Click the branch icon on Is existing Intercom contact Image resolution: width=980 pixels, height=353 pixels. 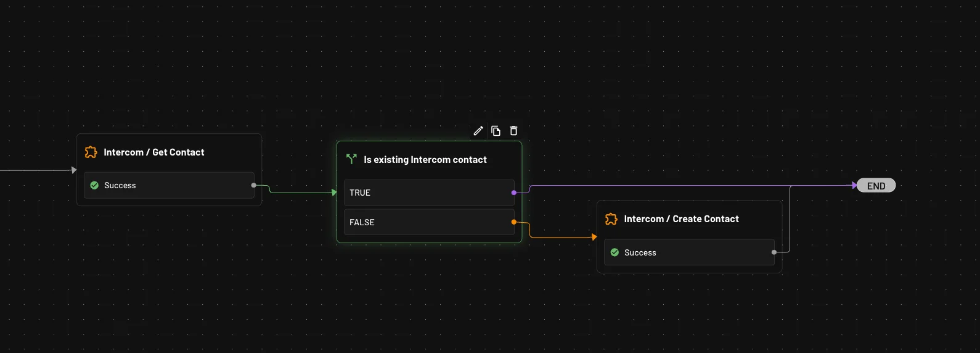[x=352, y=159]
